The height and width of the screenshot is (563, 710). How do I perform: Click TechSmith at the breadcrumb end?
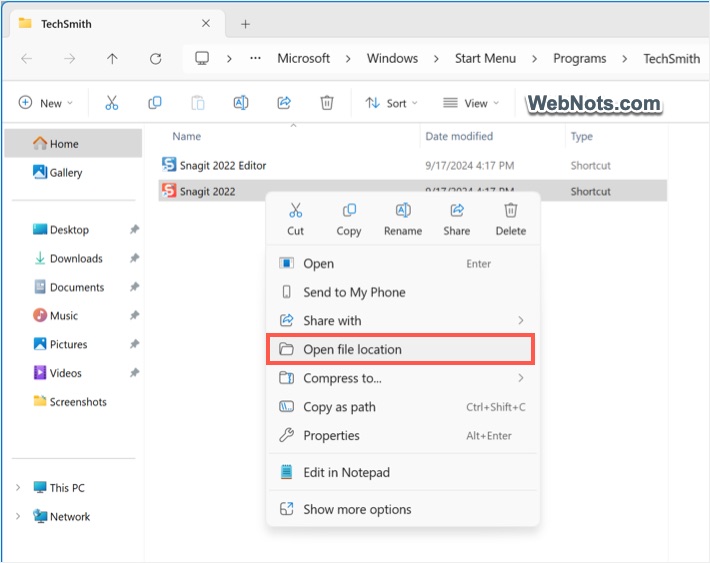pos(672,58)
